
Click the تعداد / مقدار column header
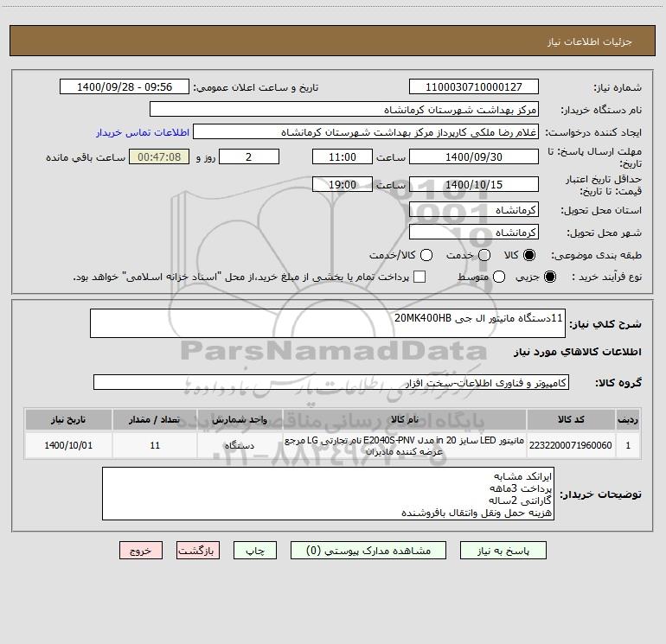pyautogui.click(x=155, y=419)
